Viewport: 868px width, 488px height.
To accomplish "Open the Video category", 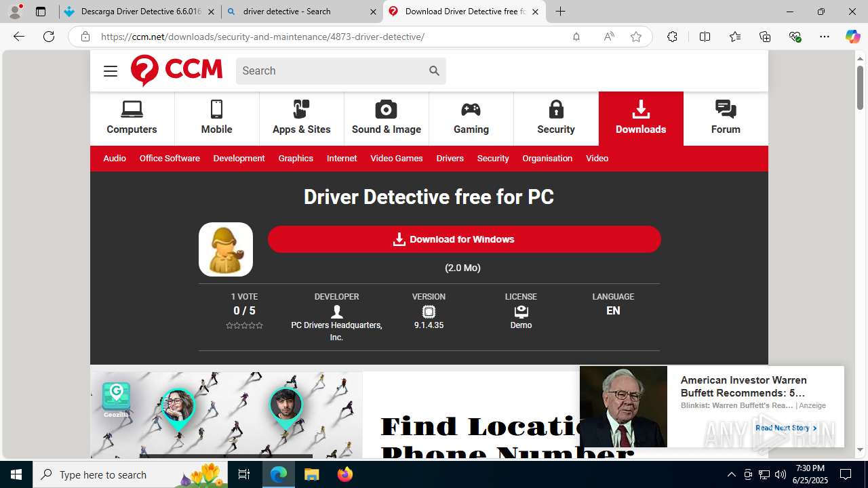I will [597, 158].
